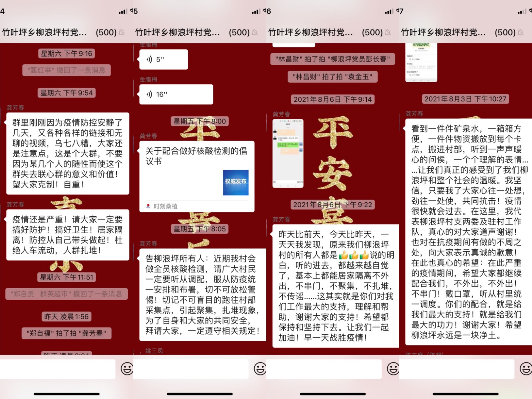
Task: Tap the group title 竹叶坪乡柳浪坪村党... in screenshot 4
Action: click(44, 32)
